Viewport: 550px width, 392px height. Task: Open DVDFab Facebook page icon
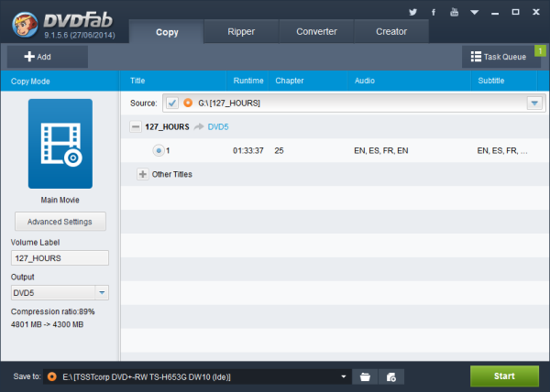click(434, 12)
